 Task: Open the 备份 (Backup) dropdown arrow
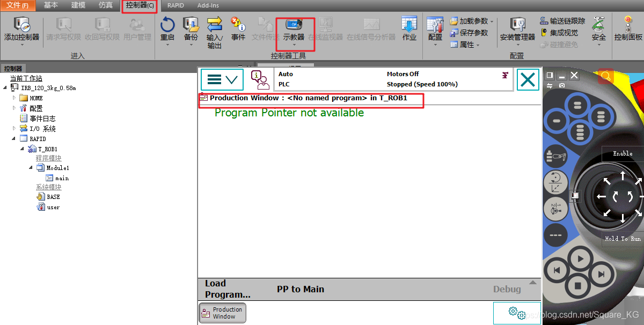coord(191,45)
